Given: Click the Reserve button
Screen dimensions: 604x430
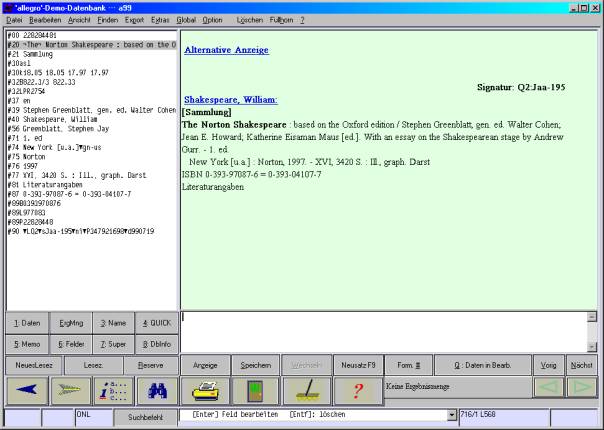Looking at the screenshot, I should 151,365.
